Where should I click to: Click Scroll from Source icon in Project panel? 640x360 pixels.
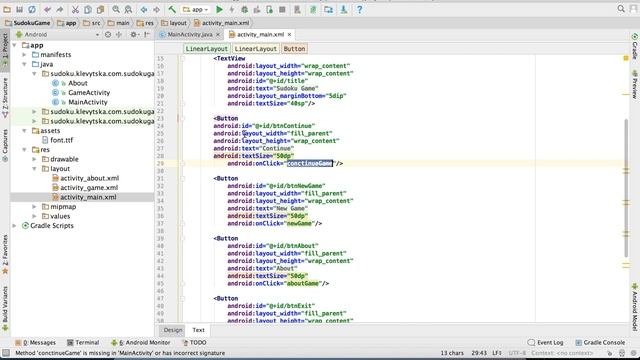[108, 35]
